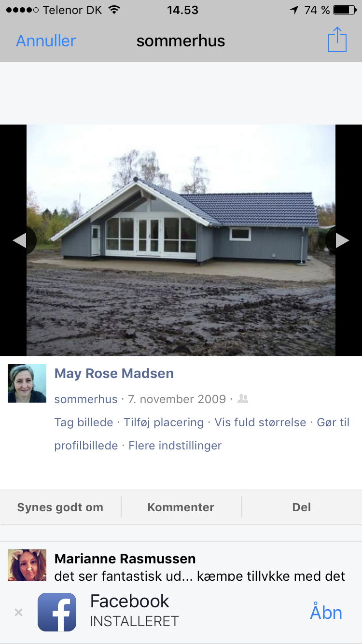Share the photo using Del
Viewport: 362px width, 644px height.
tap(302, 507)
